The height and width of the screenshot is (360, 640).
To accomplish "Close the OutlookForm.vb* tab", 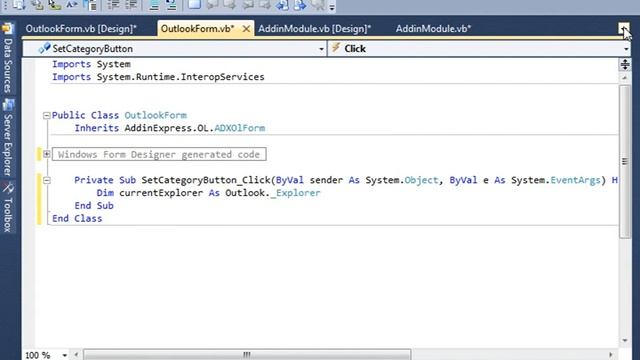I will pos(246,29).
